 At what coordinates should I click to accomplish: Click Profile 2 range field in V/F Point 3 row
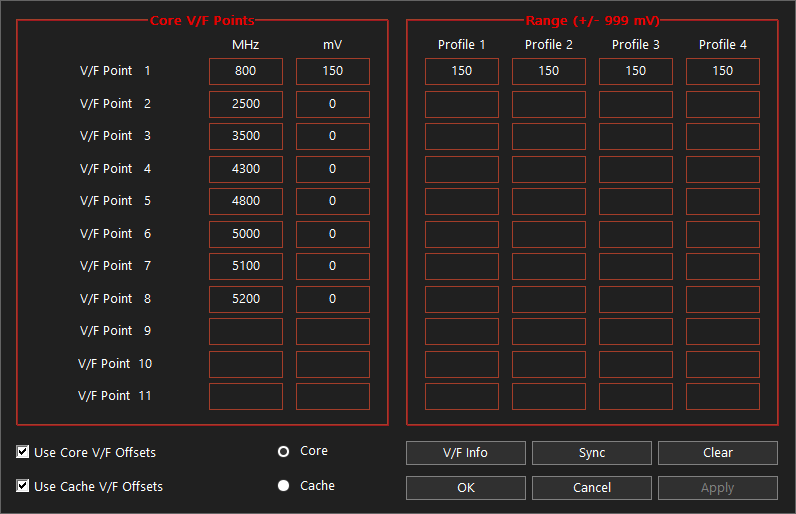coord(549,136)
